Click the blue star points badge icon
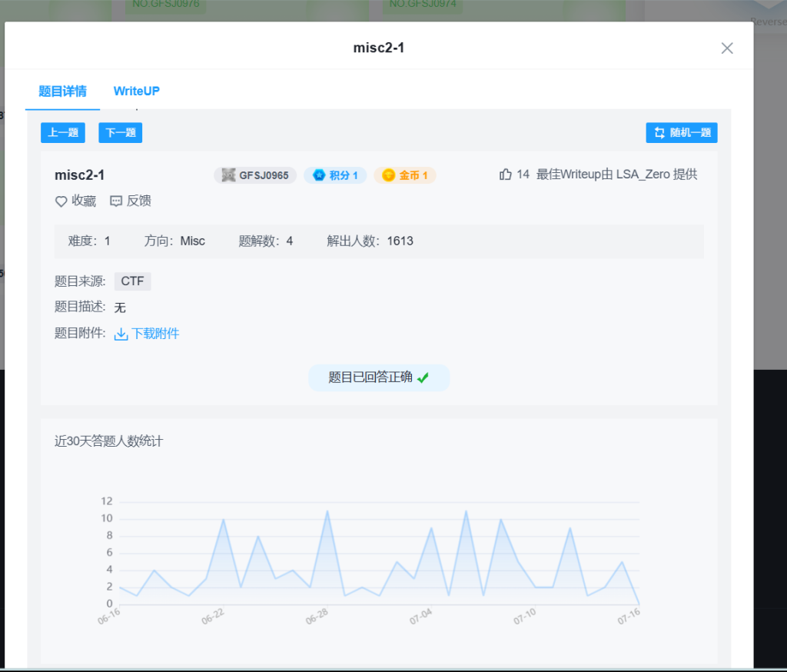The height and width of the screenshot is (672, 787). click(x=318, y=175)
